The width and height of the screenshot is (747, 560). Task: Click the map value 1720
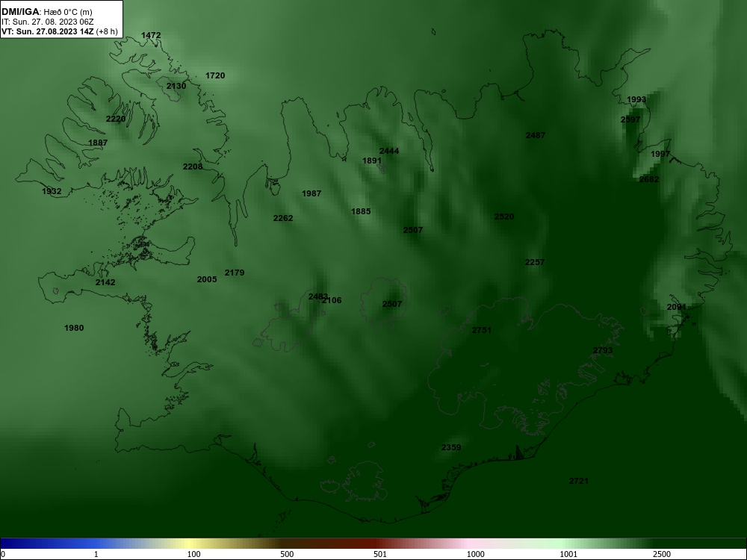coord(215,75)
